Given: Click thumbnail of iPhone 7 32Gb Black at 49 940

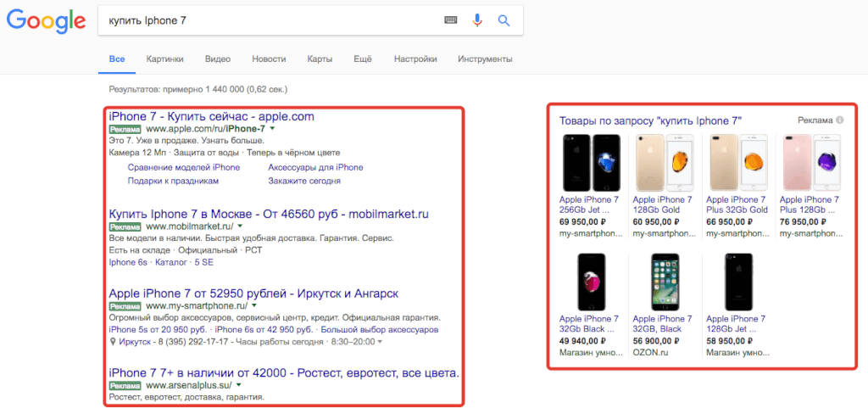Looking at the screenshot, I should click(591, 282).
